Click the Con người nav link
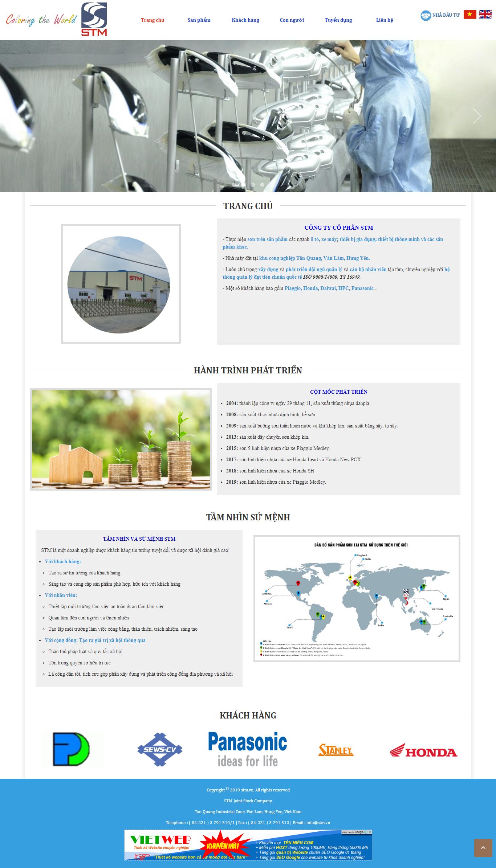This screenshot has width=496, height=868. point(292,20)
